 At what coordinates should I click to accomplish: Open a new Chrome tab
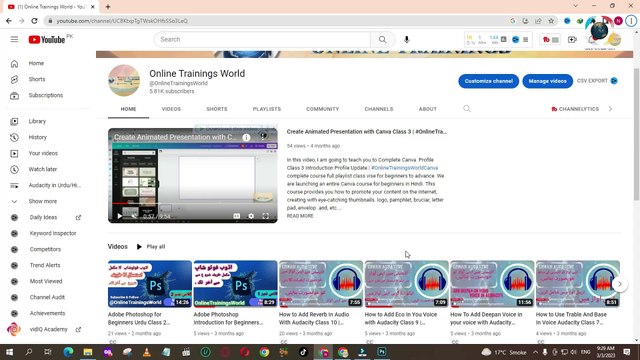coord(108,7)
